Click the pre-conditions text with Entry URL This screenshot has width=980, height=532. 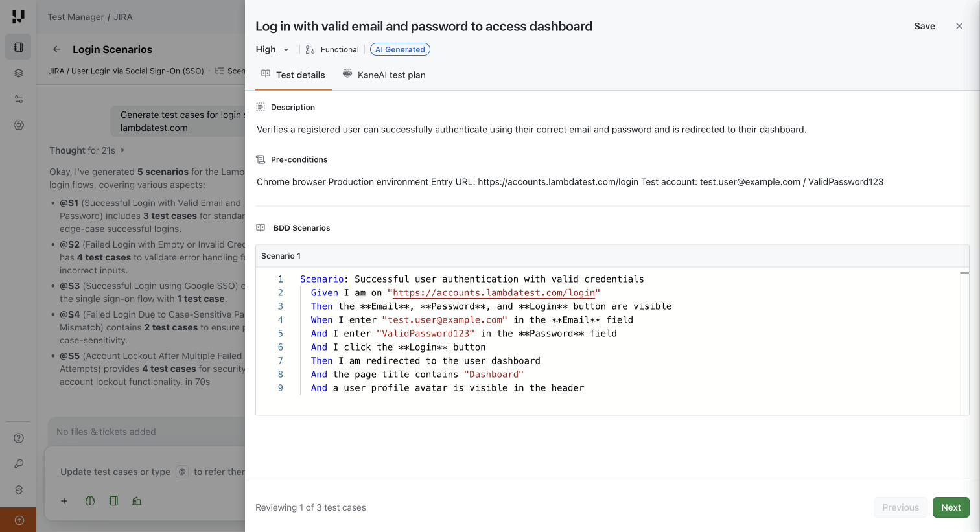570,181
